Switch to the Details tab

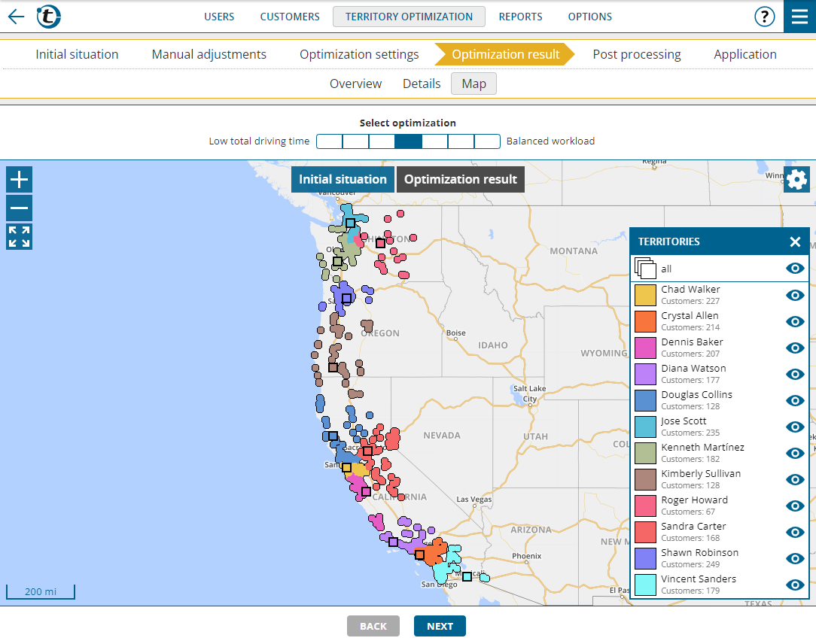click(422, 84)
